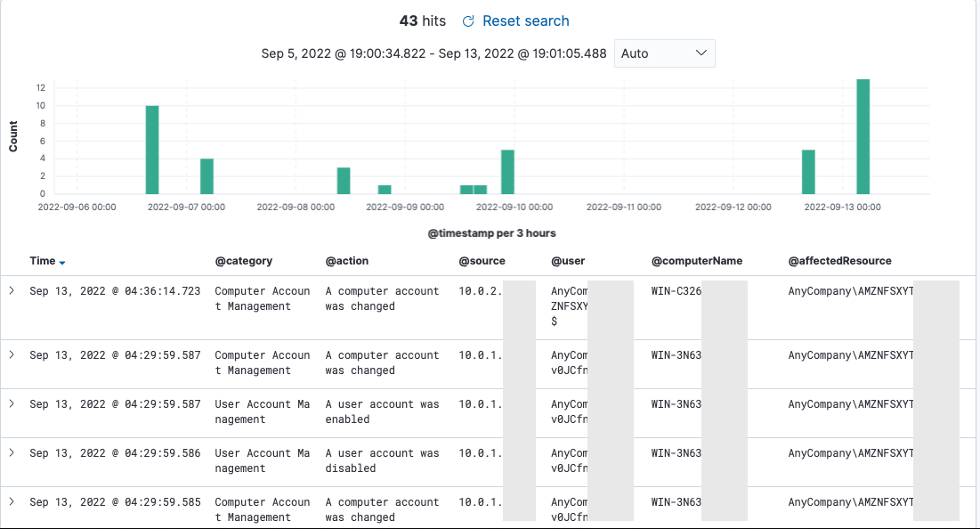Open the Auto interval dropdown
The height and width of the screenshot is (529, 980).
click(x=664, y=53)
